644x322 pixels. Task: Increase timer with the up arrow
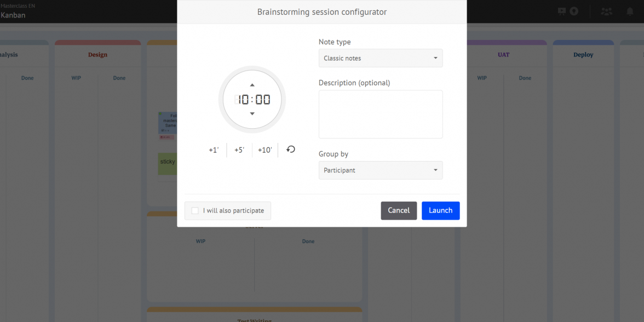252,85
